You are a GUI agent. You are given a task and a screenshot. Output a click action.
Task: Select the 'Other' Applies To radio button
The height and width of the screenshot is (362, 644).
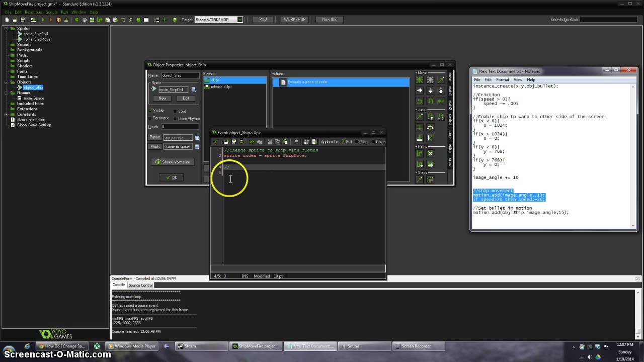coord(356,142)
